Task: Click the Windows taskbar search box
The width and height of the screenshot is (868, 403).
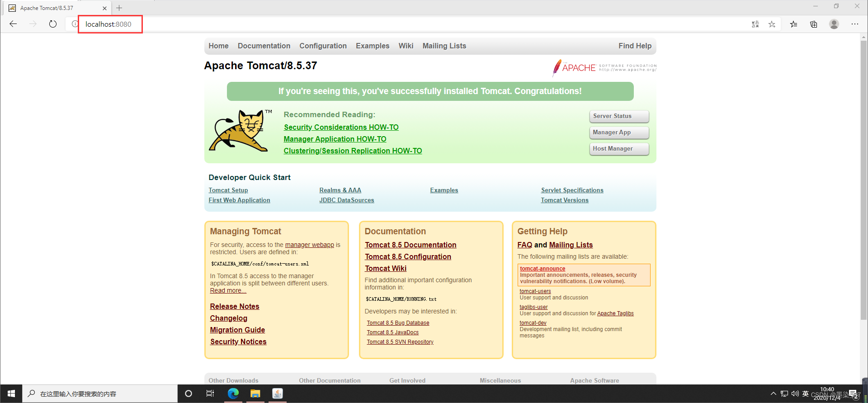Action: click(x=99, y=394)
